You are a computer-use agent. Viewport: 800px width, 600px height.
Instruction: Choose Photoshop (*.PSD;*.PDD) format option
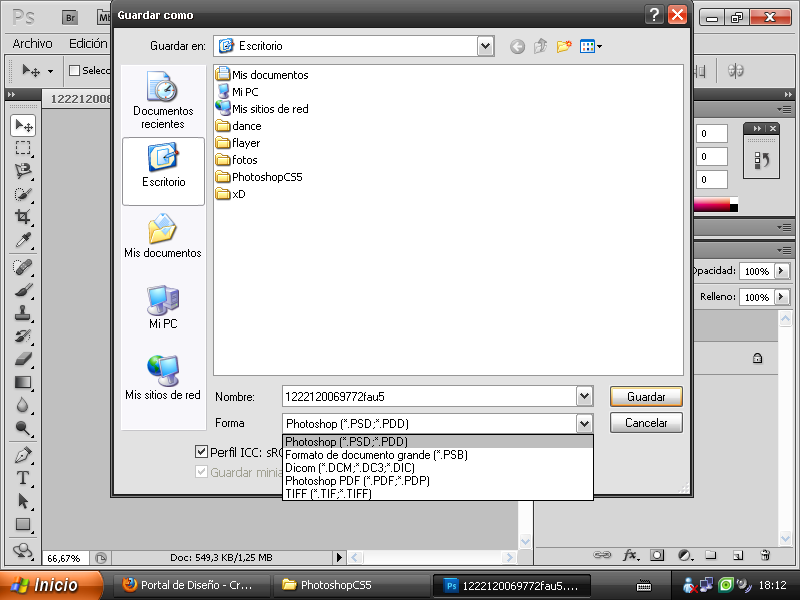(438, 441)
